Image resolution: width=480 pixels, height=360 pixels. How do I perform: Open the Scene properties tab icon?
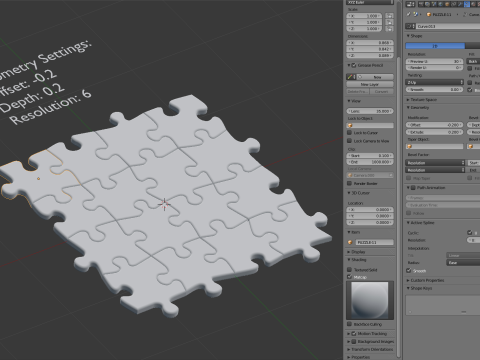coord(434,4)
